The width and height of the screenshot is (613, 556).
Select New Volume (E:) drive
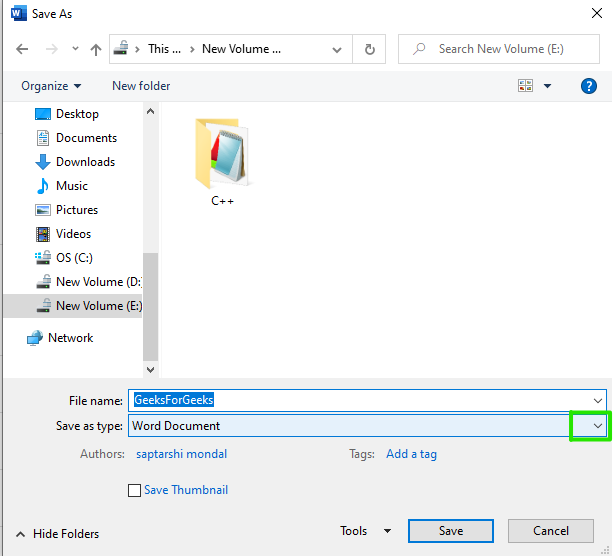coord(73,306)
